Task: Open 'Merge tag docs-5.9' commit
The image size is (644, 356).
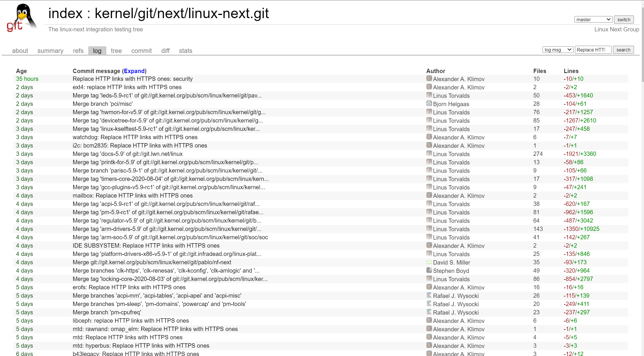Action: (128, 154)
